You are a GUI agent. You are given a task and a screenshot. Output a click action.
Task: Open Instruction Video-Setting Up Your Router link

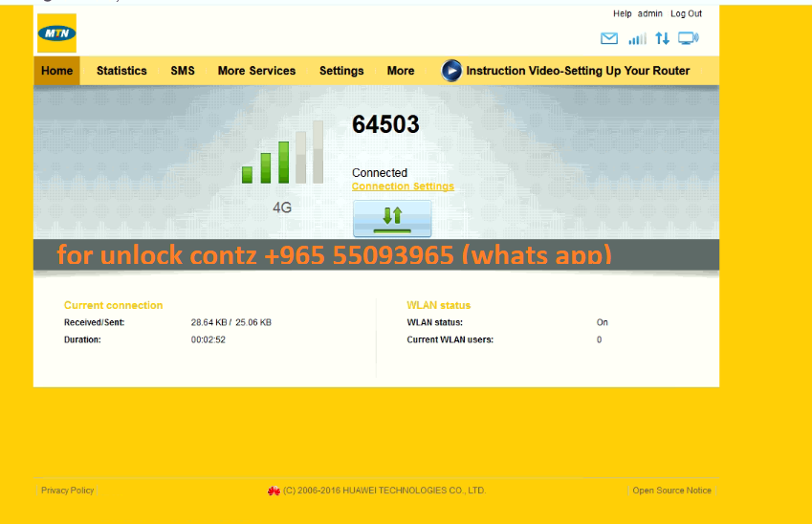(578, 71)
